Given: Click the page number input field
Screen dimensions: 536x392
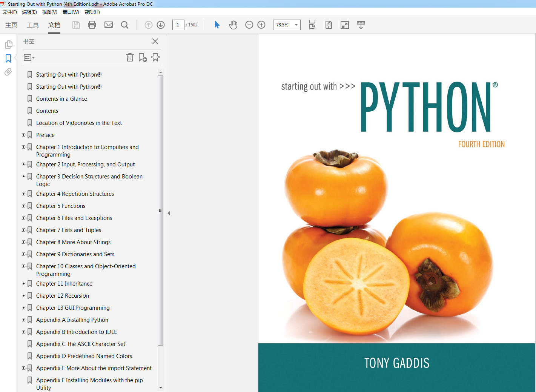Looking at the screenshot, I should 178,25.
